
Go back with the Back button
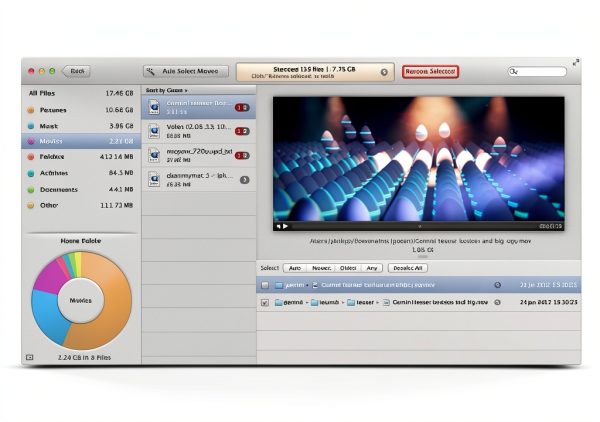click(77, 71)
